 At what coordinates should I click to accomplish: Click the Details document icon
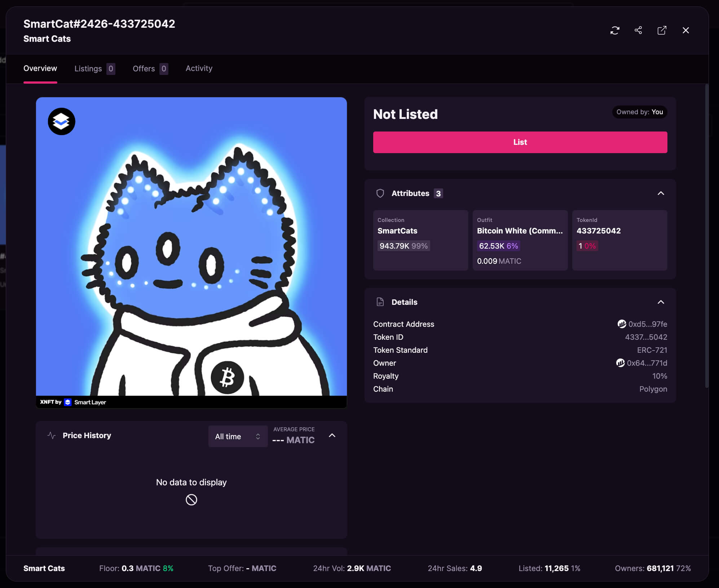[380, 302]
